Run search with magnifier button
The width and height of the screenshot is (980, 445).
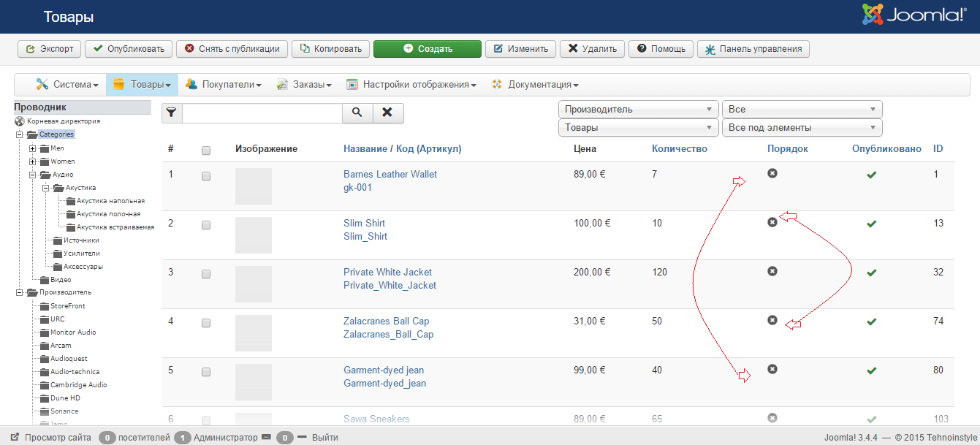tap(357, 113)
